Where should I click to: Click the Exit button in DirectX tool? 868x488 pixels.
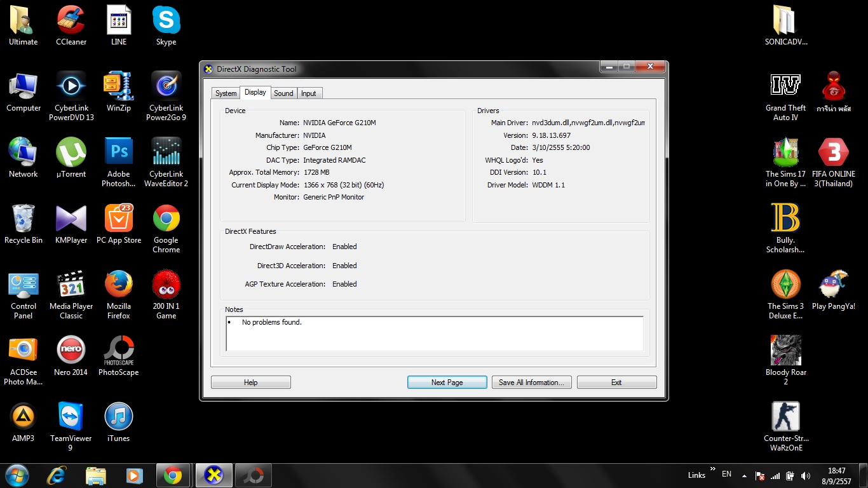[x=616, y=383]
